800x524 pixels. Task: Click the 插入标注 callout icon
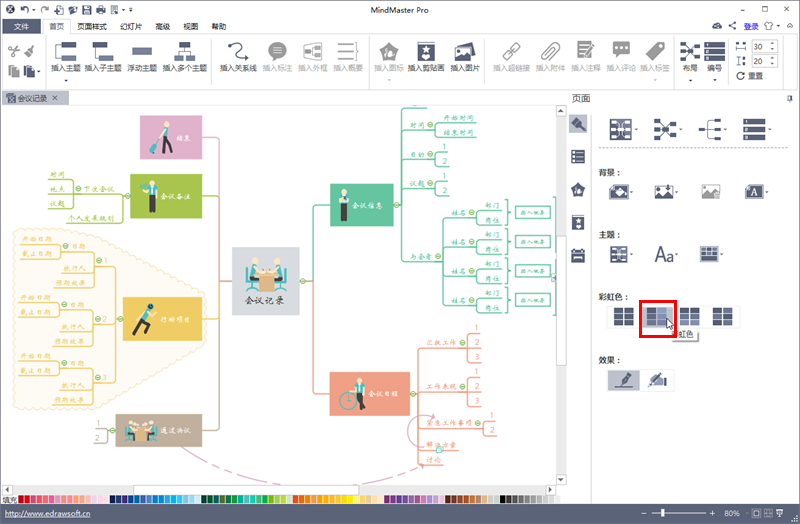277,52
